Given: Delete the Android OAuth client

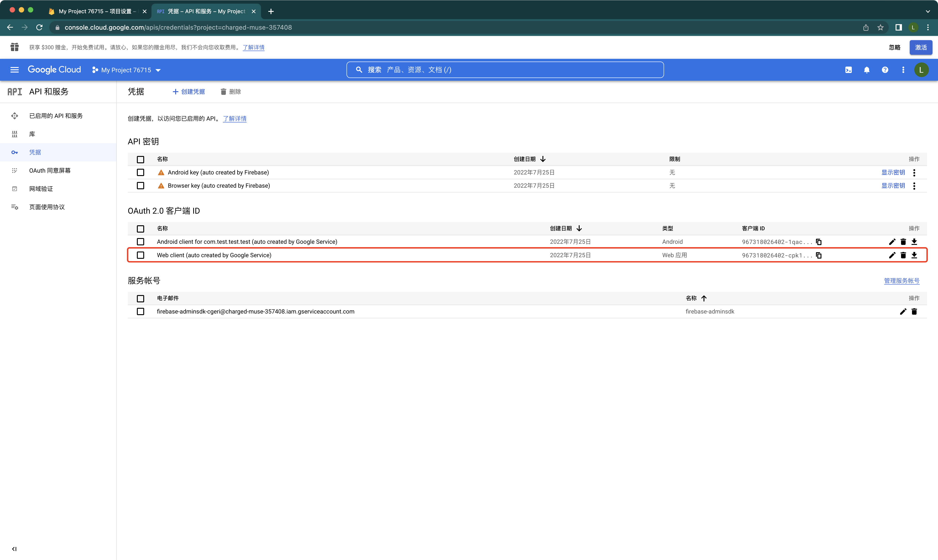Looking at the screenshot, I should pos(903,242).
